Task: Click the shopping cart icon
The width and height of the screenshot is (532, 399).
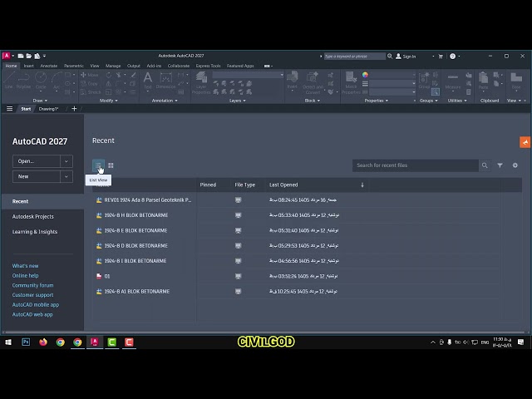Action: 441,57
